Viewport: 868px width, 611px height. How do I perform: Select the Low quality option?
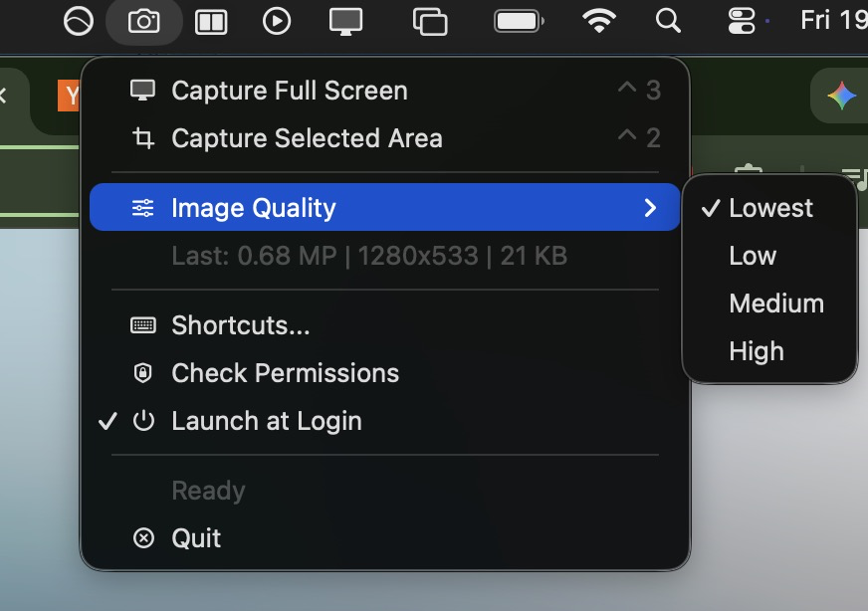click(770, 256)
